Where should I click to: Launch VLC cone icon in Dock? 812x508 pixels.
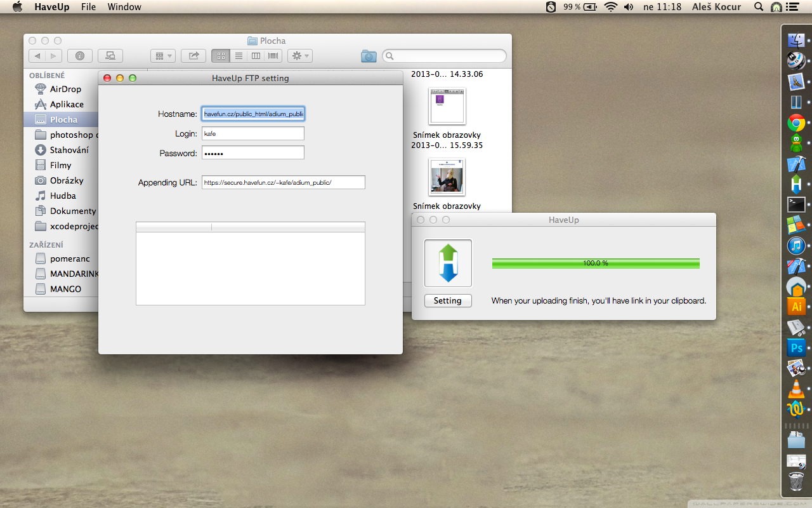point(796,388)
